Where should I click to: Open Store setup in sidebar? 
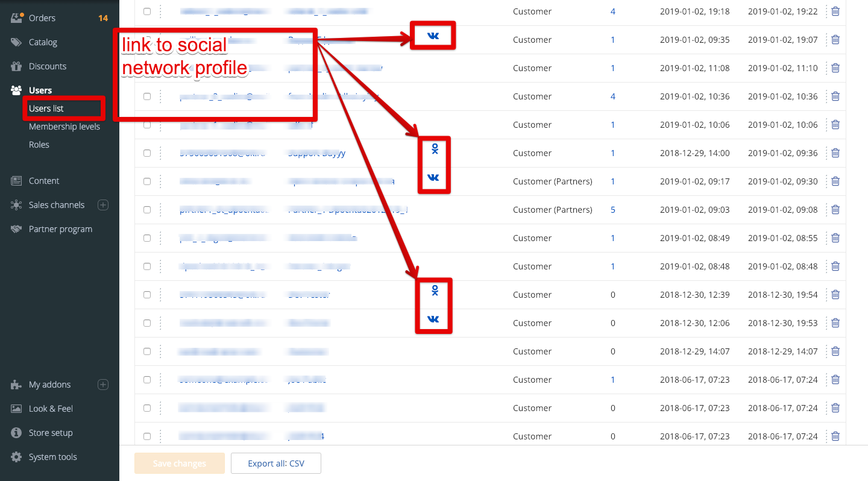pos(51,433)
